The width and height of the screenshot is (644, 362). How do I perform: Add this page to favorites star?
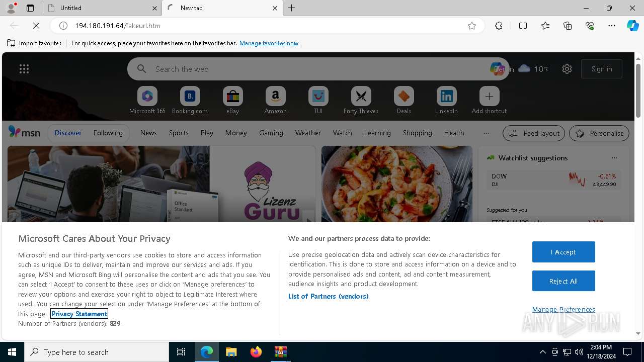click(471, 26)
